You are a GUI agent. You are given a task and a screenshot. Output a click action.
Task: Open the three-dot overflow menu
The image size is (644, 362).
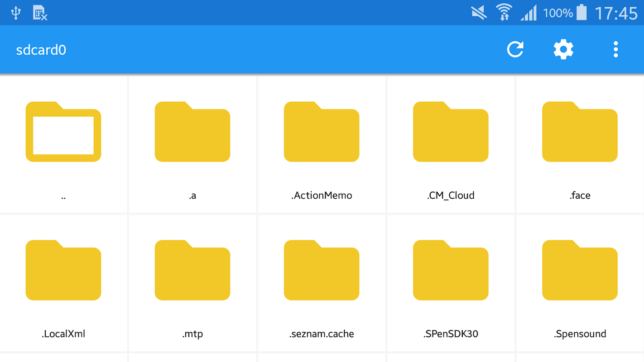[x=615, y=49]
